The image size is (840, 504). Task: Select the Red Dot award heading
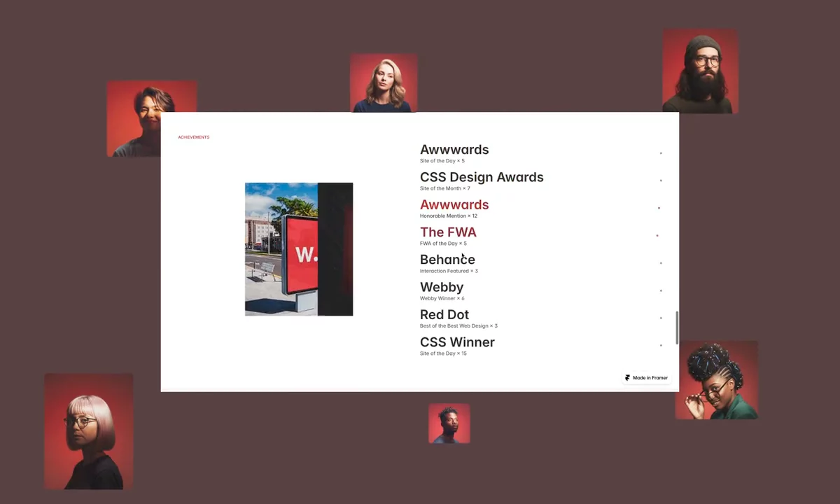[x=444, y=315]
